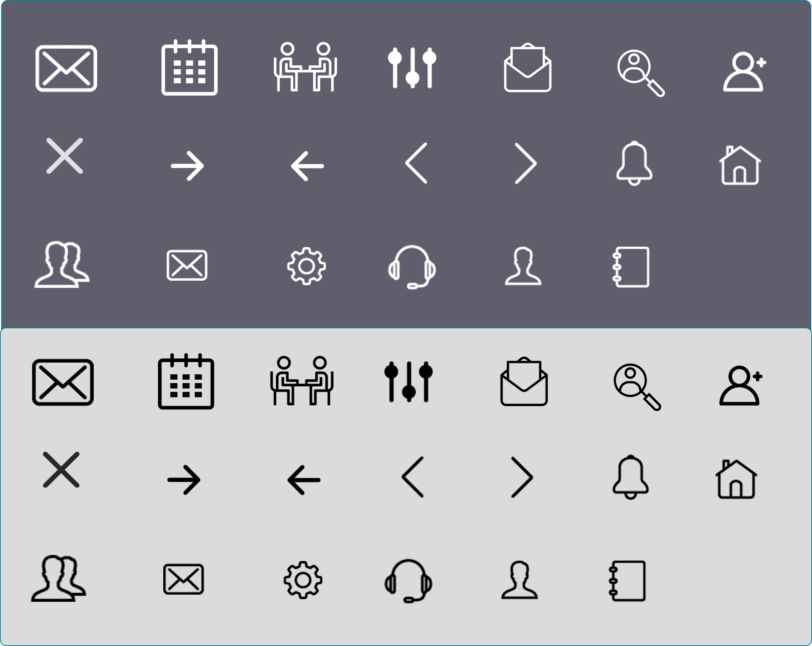Click the white calendar icon
Viewport: 812px width, 646px height.
[189, 67]
